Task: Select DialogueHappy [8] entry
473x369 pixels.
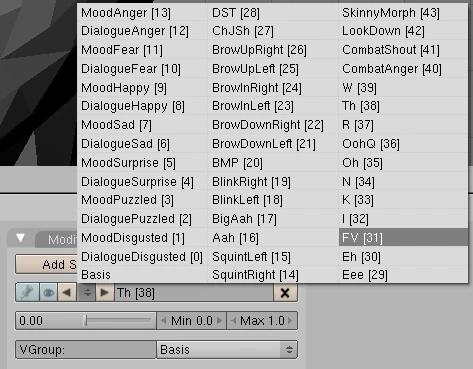Action: (142, 106)
